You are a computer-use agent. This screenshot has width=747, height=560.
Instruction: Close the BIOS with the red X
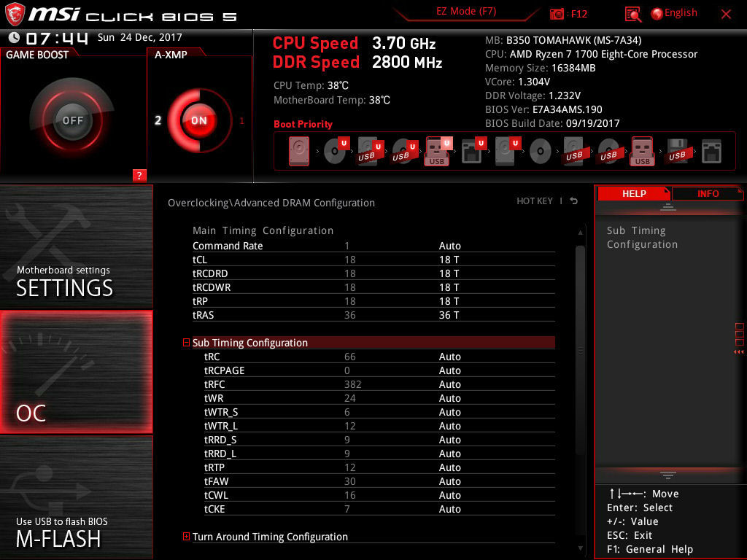click(x=726, y=15)
